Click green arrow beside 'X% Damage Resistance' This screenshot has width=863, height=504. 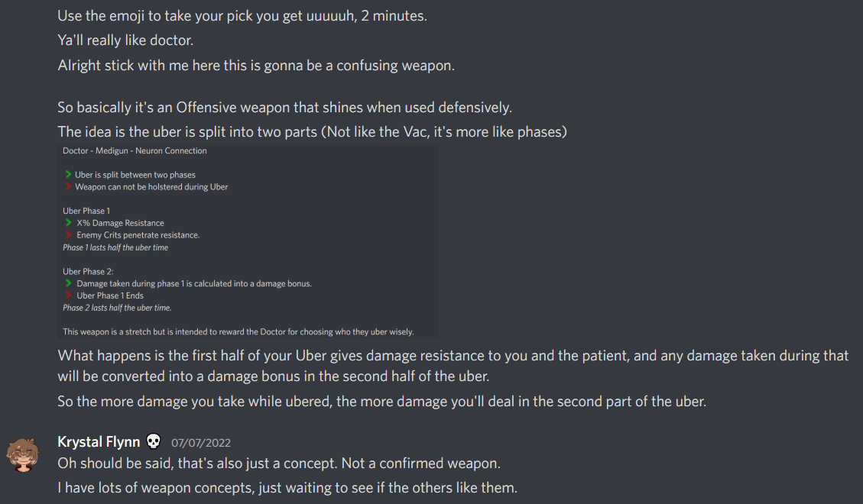pyautogui.click(x=70, y=223)
